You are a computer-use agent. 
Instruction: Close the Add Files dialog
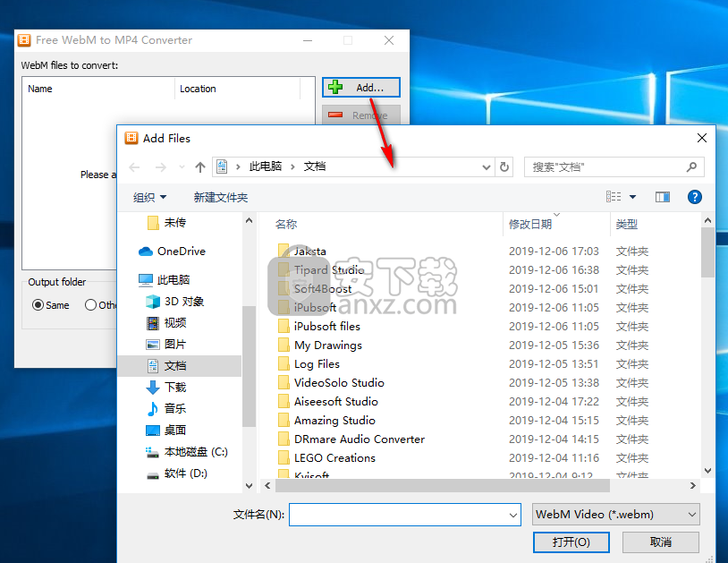tap(702, 138)
